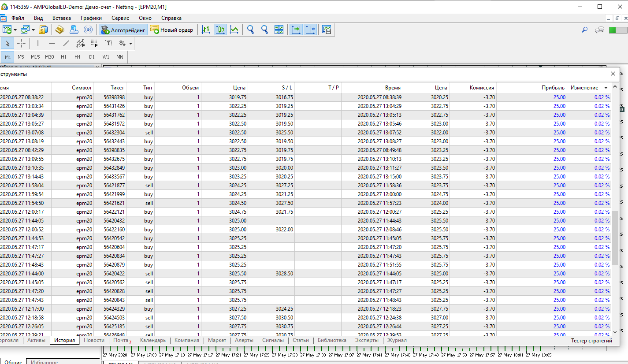Image resolution: width=628 pixels, height=364 pixels.
Task: Expand the graphical objects dropdown arrow
Action: coord(130,44)
